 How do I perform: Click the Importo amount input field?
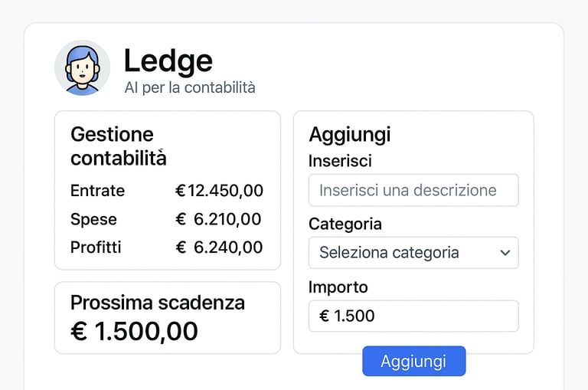[413, 316]
